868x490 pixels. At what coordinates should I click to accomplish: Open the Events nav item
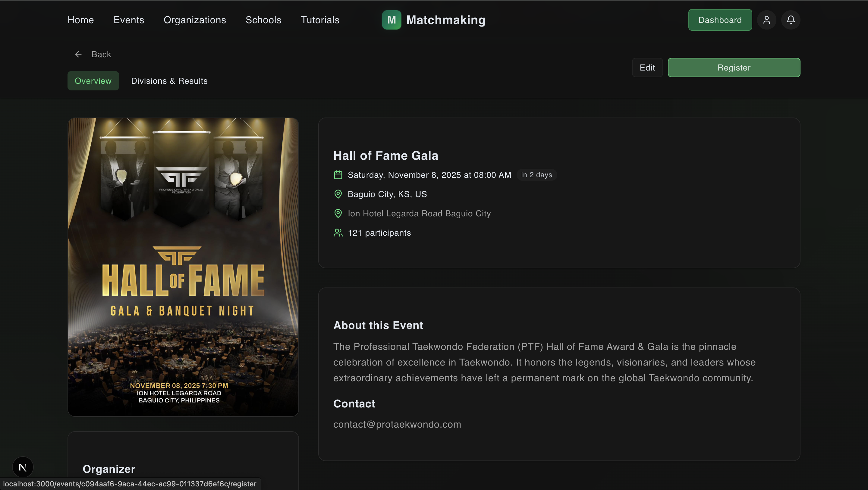pyautogui.click(x=129, y=20)
